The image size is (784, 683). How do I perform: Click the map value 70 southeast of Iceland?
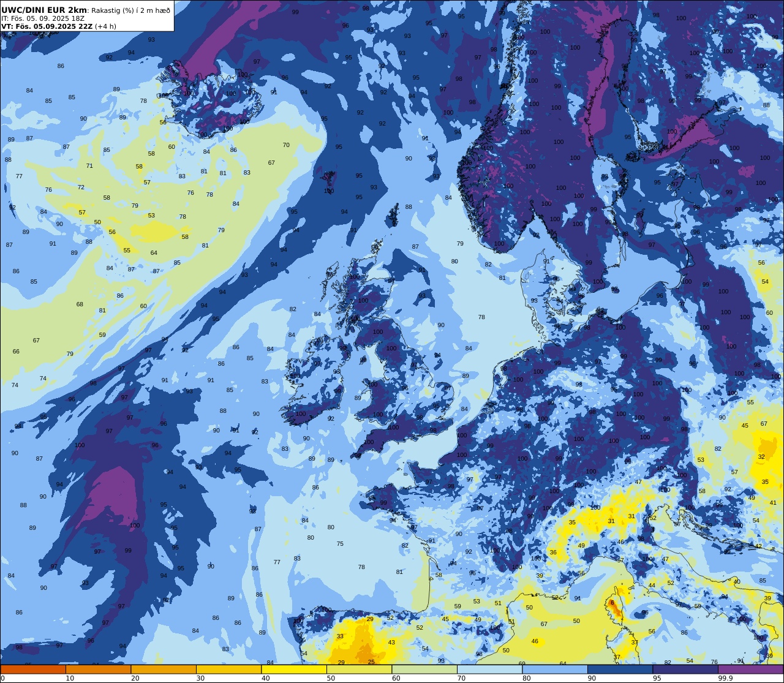tap(286, 145)
